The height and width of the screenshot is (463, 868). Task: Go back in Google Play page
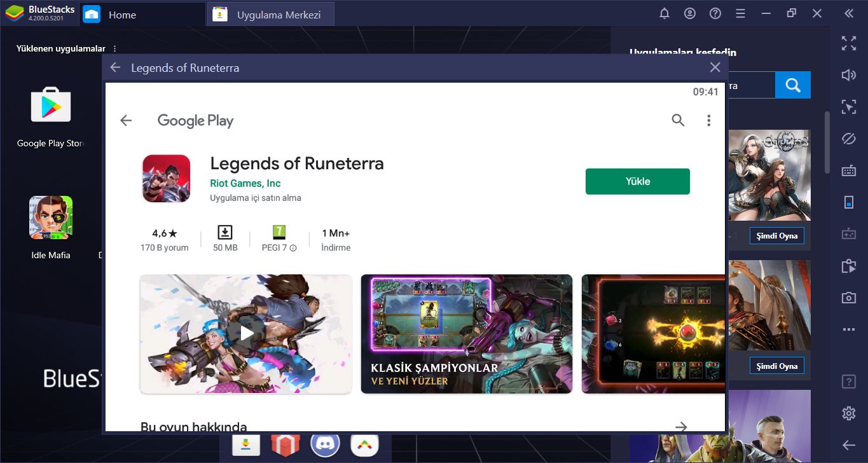point(126,120)
